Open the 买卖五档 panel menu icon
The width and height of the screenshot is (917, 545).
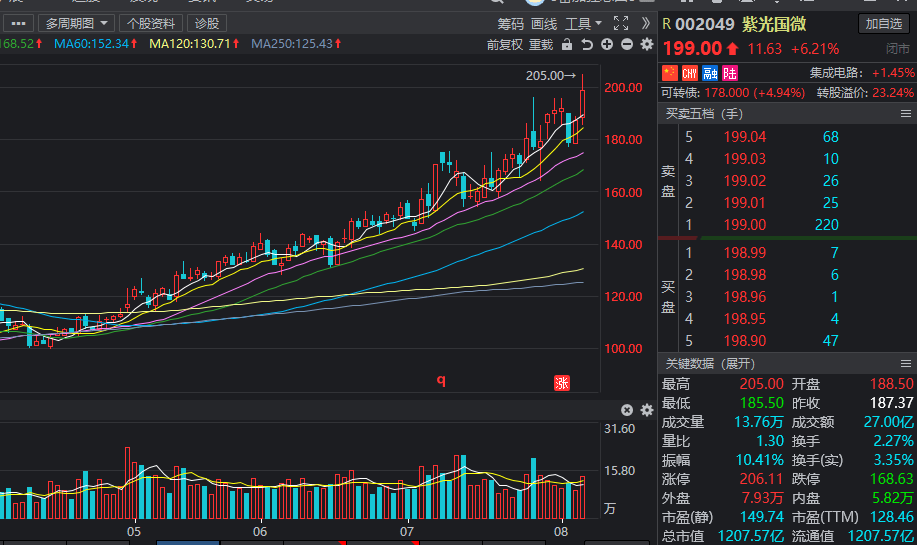906,113
